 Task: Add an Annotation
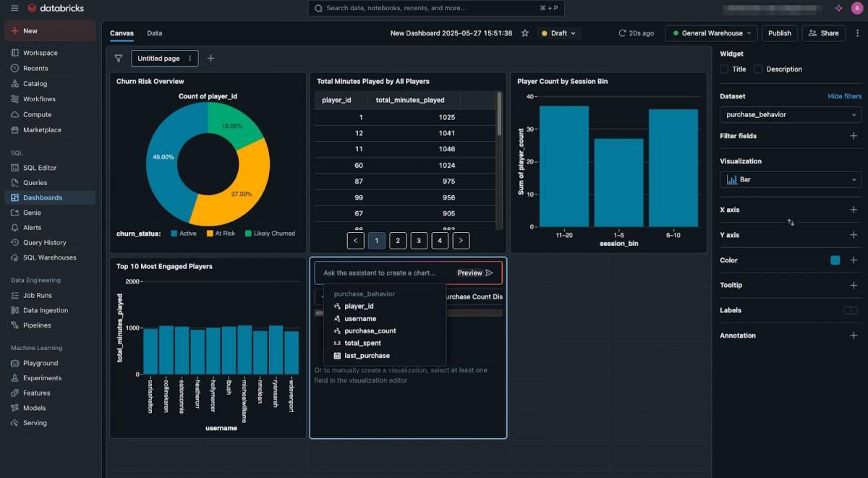coord(854,336)
